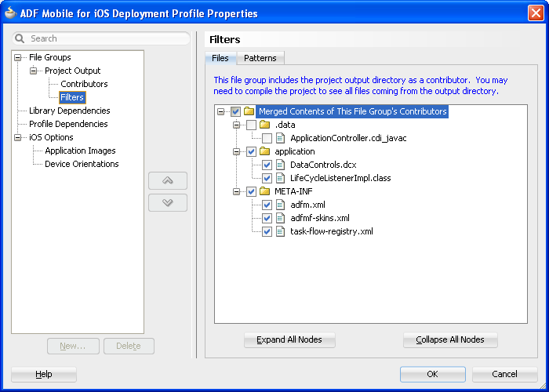Select the ApplicationController.cdi_javac file name

(348, 138)
